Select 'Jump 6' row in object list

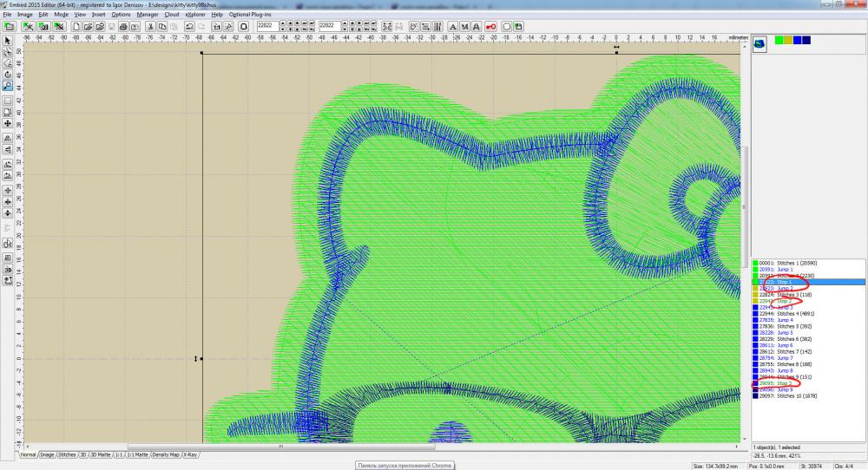(x=807, y=345)
